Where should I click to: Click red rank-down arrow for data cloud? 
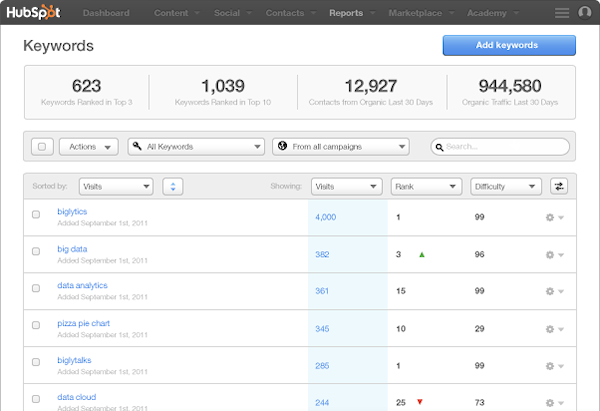(420, 401)
